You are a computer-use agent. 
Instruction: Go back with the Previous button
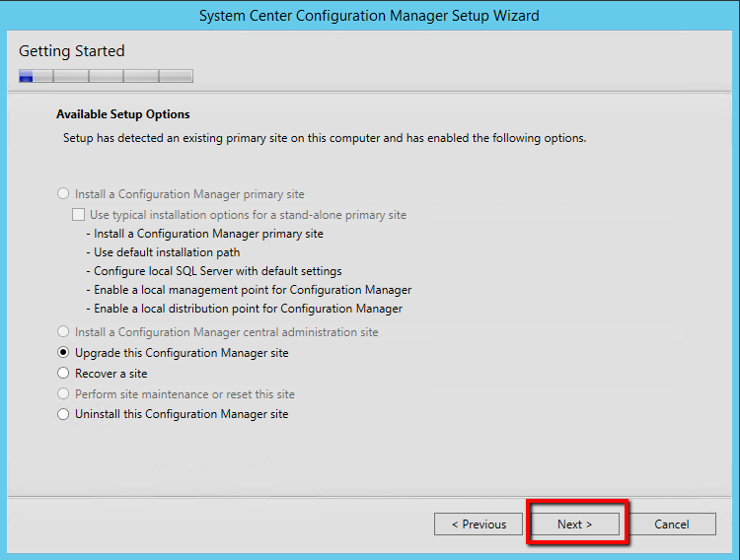click(479, 525)
